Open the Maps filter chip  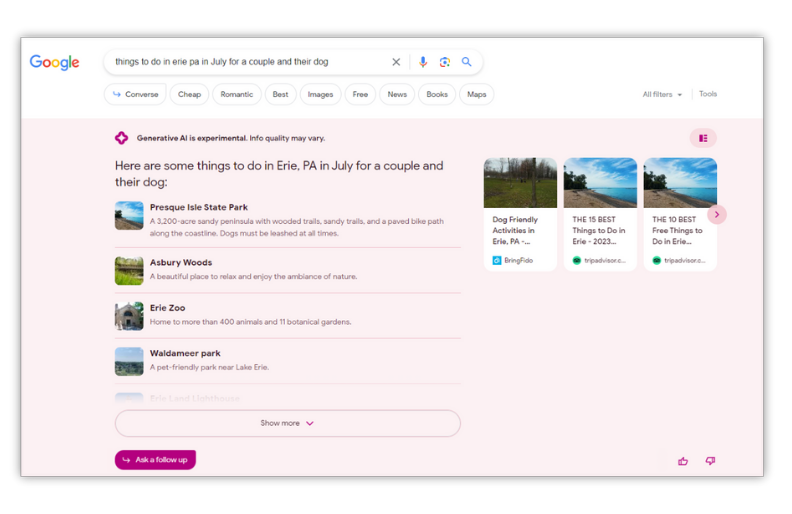[476, 94]
